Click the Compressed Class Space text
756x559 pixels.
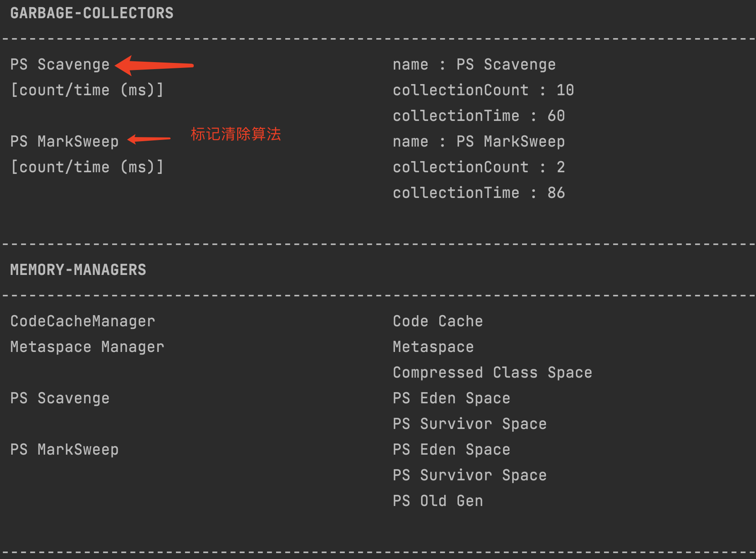point(493,373)
